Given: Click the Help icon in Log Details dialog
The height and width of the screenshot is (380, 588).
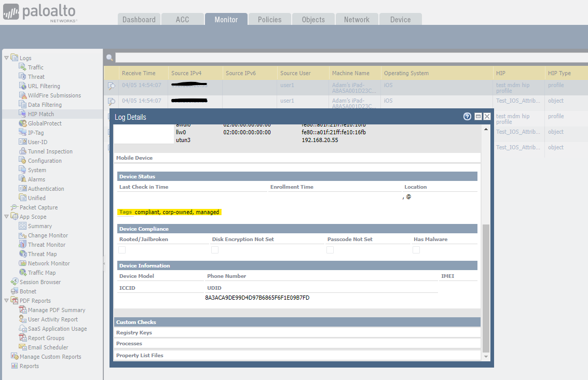Looking at the screenshot, I should [467, 116].
